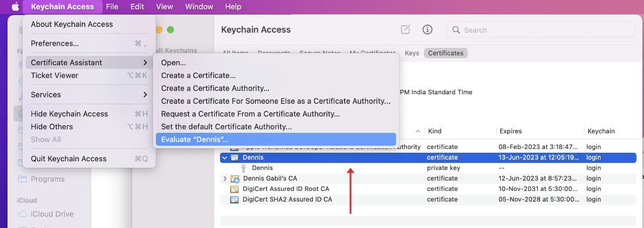The image size is (644, 228).
Task: Open the Window menu in menu bar
Action: point(199,7)
